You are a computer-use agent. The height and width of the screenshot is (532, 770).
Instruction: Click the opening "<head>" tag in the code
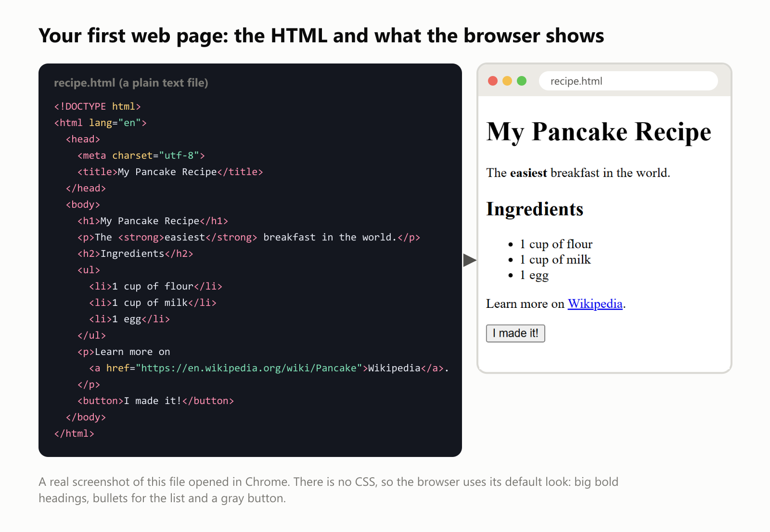click(83, 139)
